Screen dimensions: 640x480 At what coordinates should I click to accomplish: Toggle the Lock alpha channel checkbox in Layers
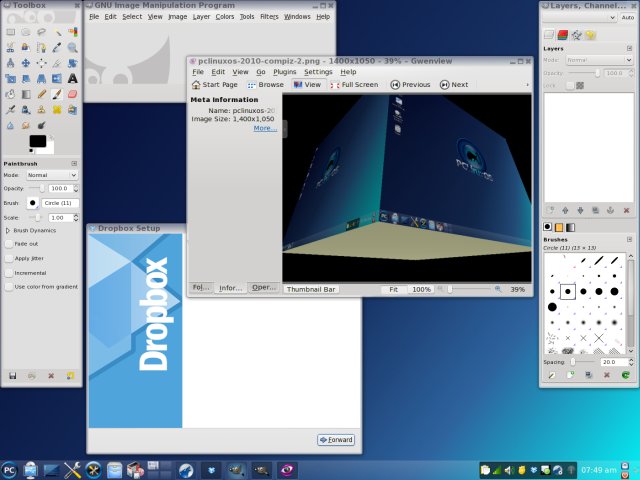tap(570, 85)
